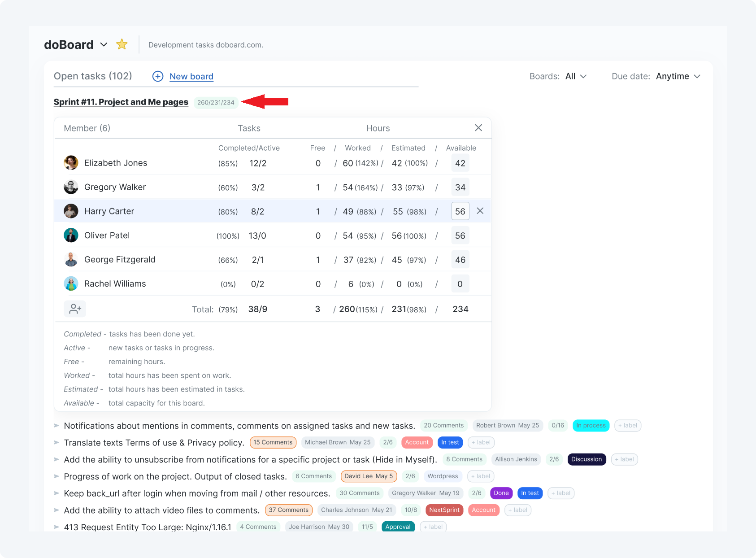The width and height of the screenshot is (756, 558).
Task: Open Sprint #11 Project and Me pages
Action: click(x=121, y=102)
